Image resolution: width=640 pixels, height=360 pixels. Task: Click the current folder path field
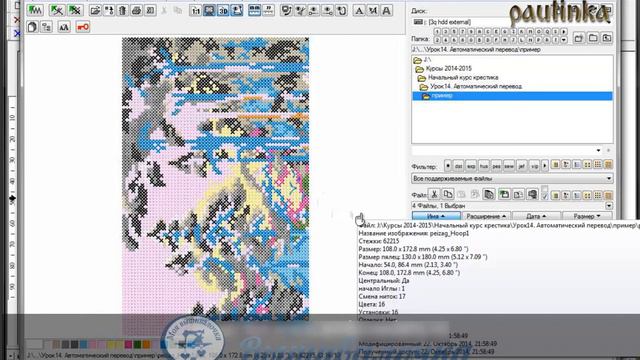click(x=512, y=49)
